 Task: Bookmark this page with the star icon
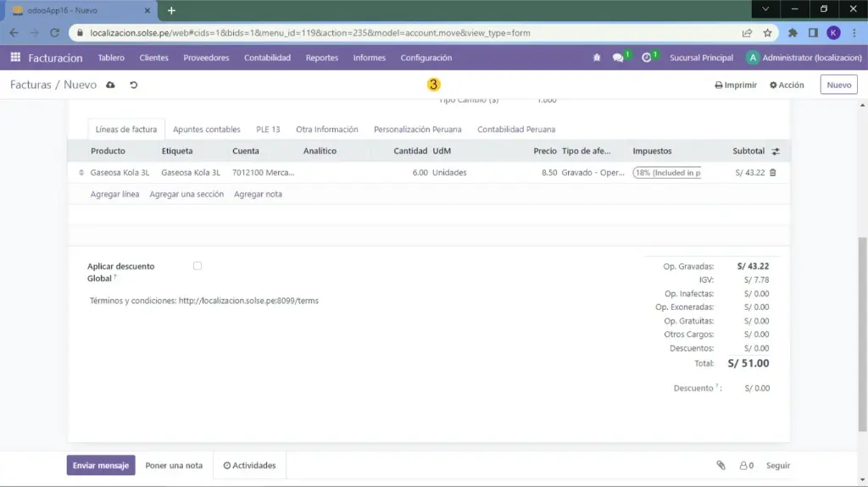click(x=767, y=33)
